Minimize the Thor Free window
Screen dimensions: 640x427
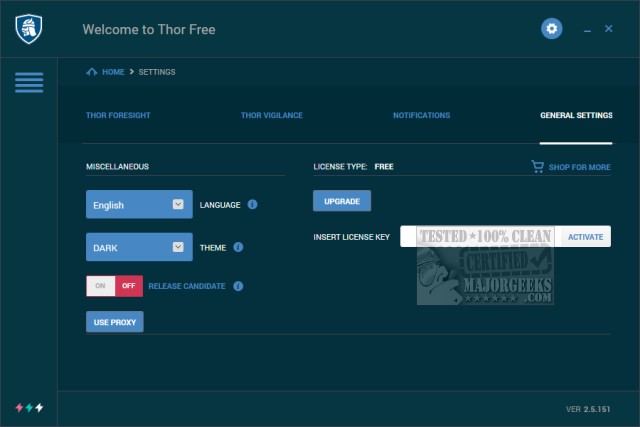pyautogui.click(x=587, y=30)
